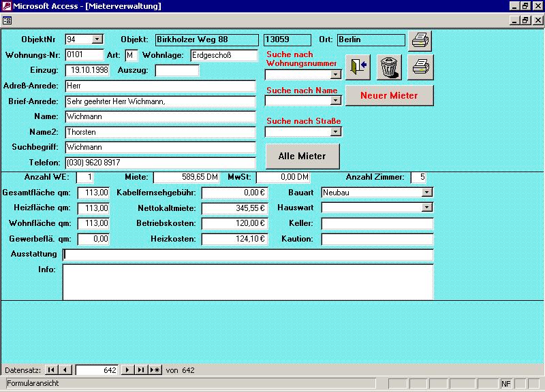Click the Wohnlage field with Erdgeschoß
The height and width of the screenshot is (392, 545).
pyautogui.click(x=224, y=55)
